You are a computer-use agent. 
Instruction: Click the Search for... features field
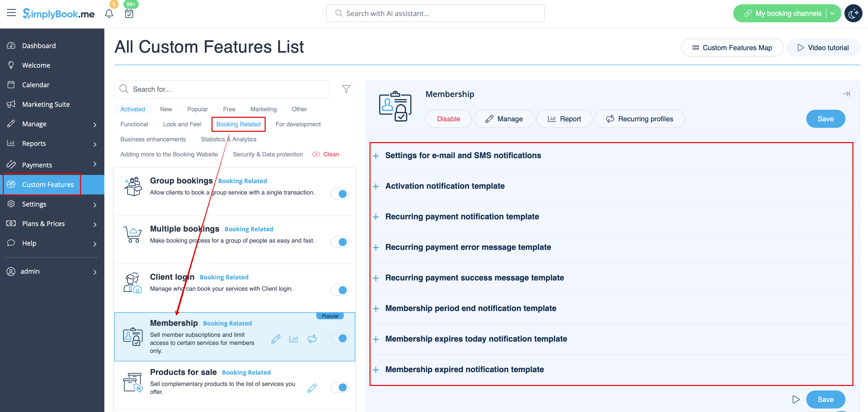pos(222,89)
